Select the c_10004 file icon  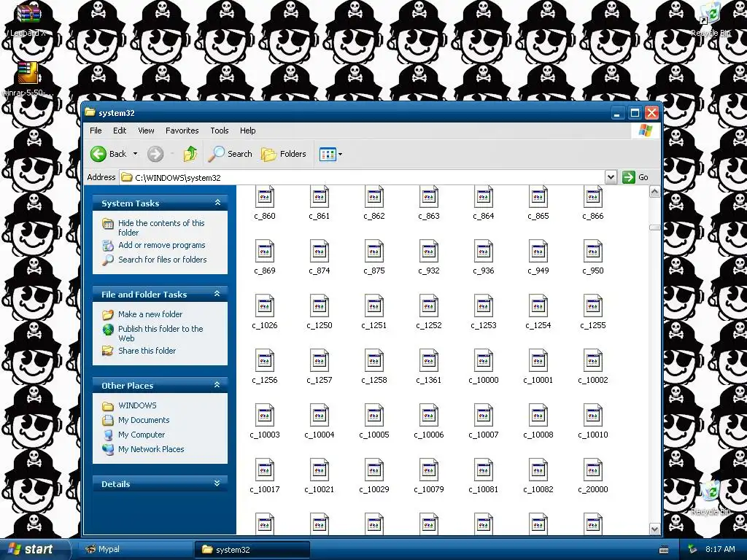(x=320, y=415)
